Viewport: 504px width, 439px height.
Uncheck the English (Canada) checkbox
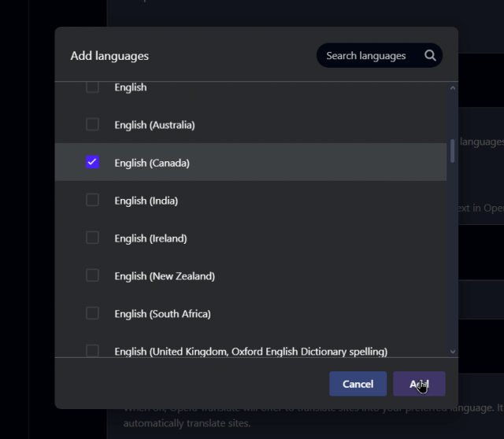click(92, 162)
